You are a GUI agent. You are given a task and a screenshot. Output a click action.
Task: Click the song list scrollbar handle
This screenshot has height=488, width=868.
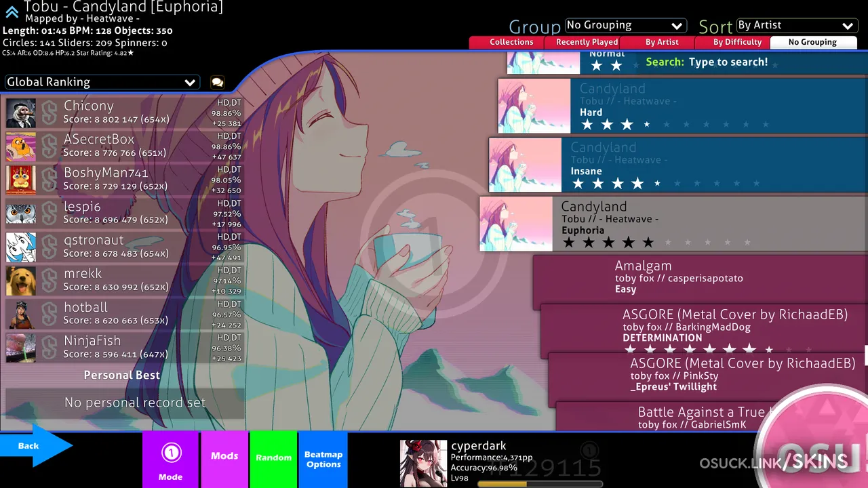[866, 355]
